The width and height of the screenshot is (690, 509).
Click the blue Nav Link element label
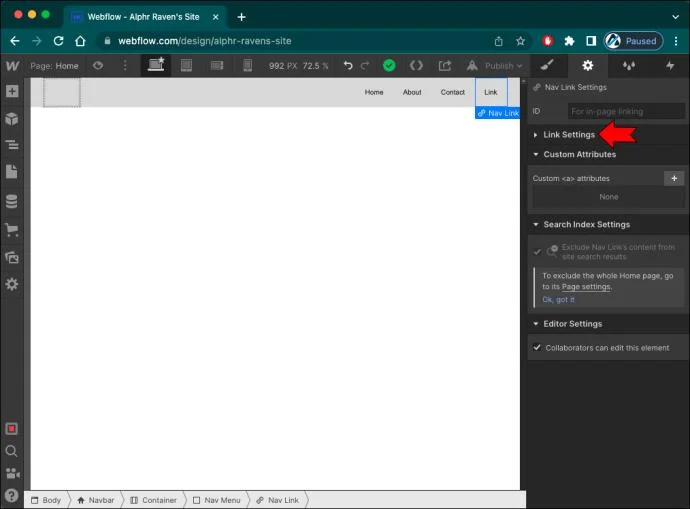498,113
